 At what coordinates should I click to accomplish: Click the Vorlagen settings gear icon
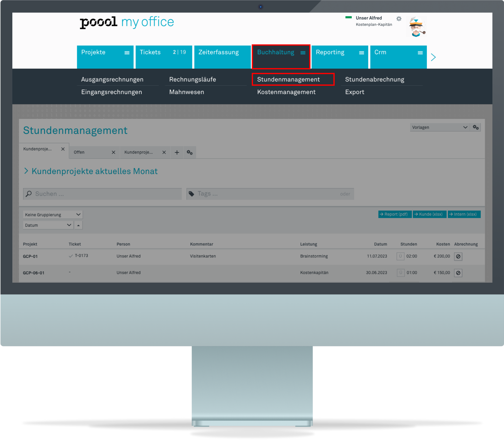point(475,127)
